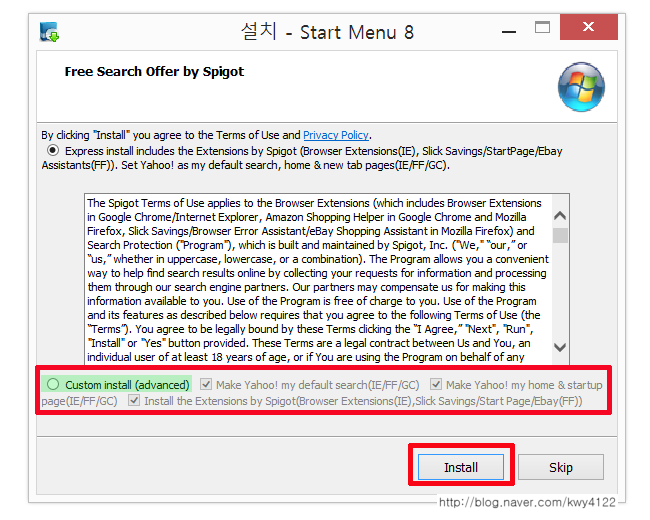Image resolution: width=650 pixels, height=520 pixels.
Task: Close the Start Menu 8 setup window
Action: [x=589, y=27]
